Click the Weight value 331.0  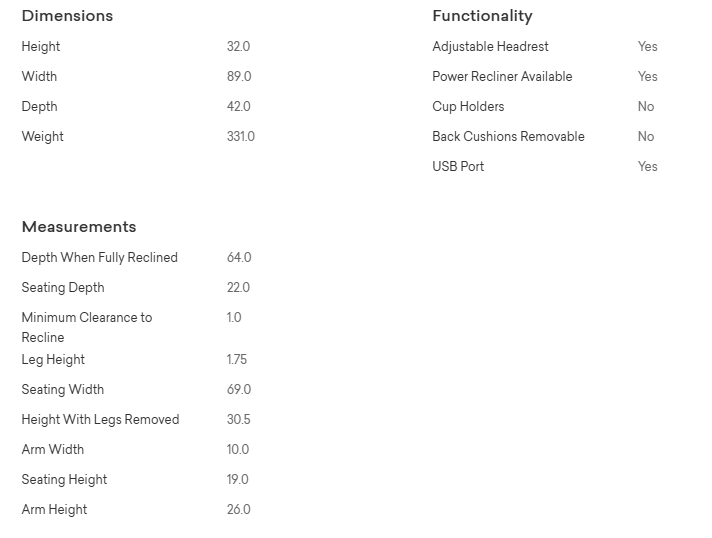[241, 137]
